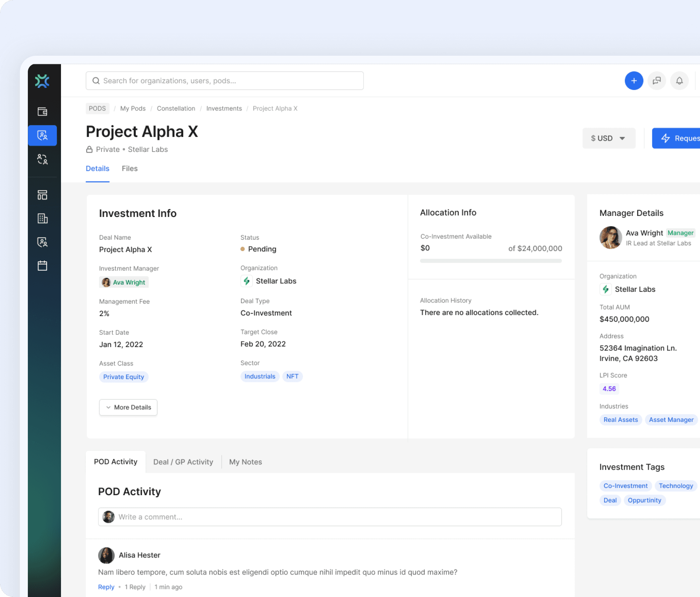Image resolution: width=700 pixels, height=597 pixels.
Task: Click the buildings organizations sidebar icon
Action: [42, 218]
